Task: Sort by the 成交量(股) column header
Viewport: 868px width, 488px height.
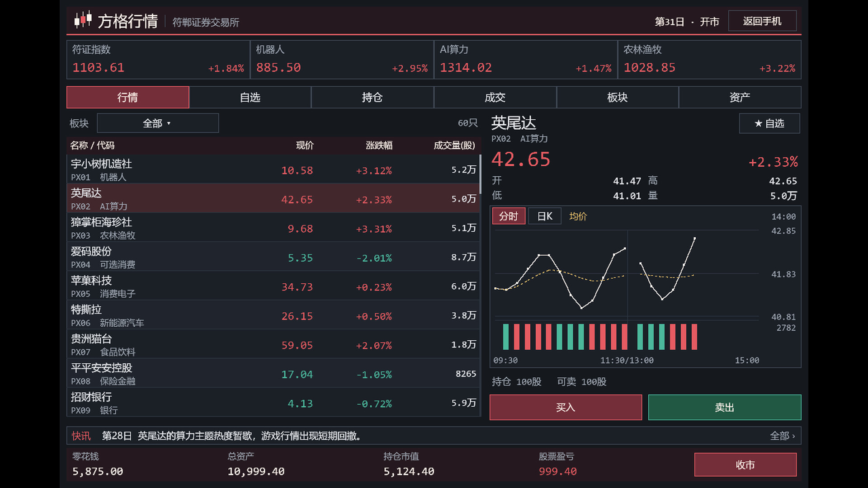Action: [x=454, y=145]
